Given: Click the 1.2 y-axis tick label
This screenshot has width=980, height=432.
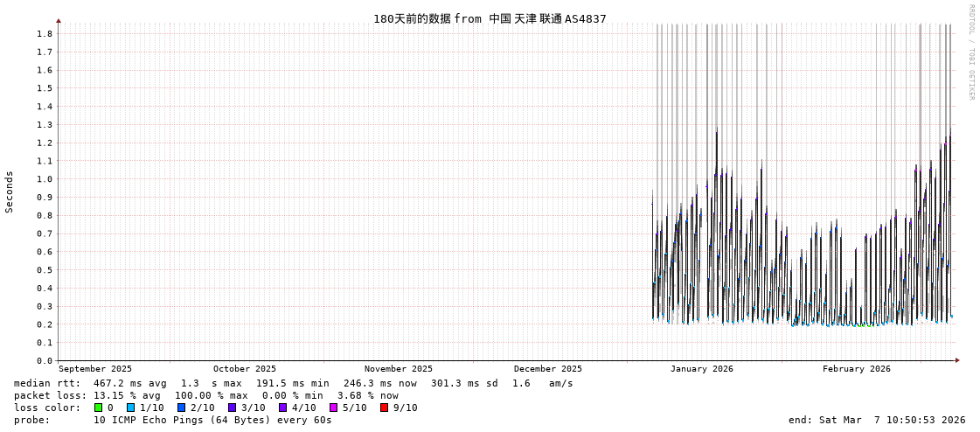Looking at the screenshot, I should tap(44, 143).
